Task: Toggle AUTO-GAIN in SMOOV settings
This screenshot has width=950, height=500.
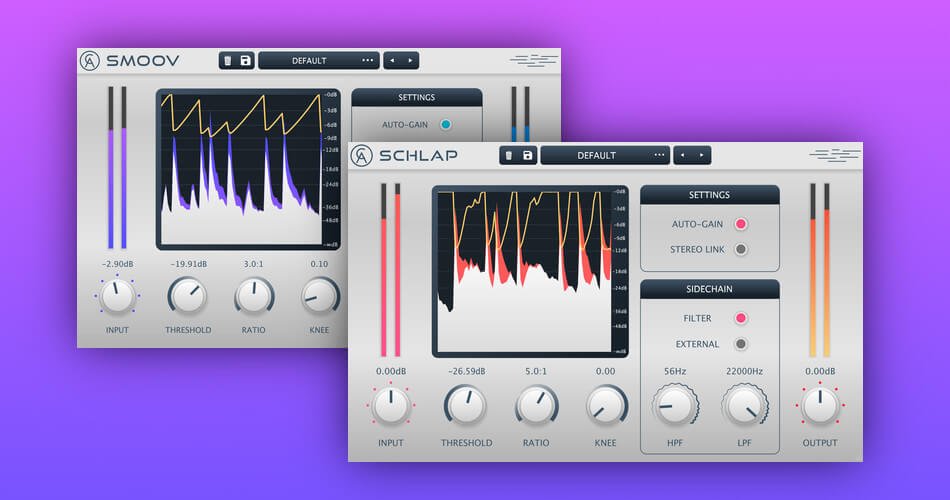Action: click(445, 125)
